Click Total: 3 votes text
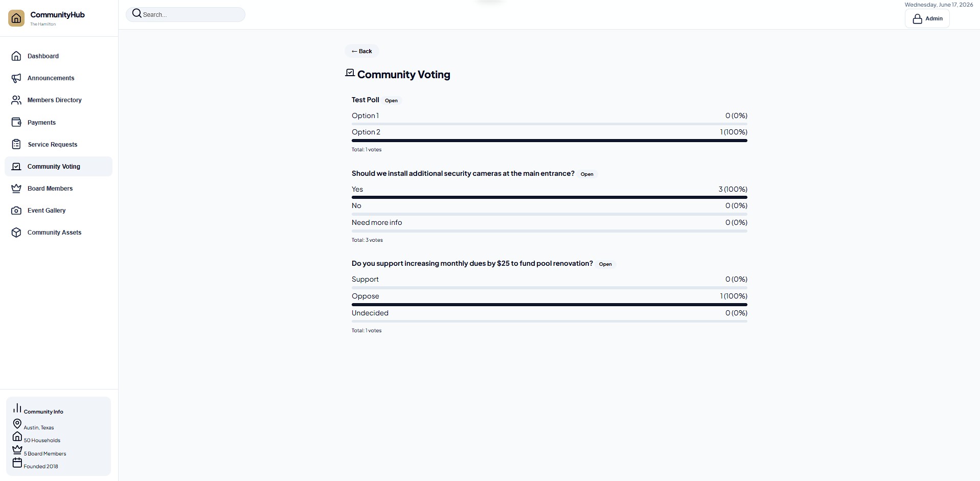The image size is (980, 481). (367, 240)
